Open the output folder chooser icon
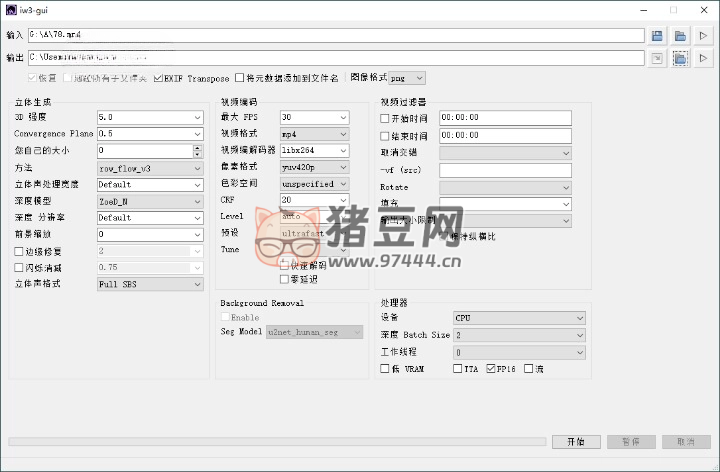Screen dimensions: 720x472 [x=680, y=59]
